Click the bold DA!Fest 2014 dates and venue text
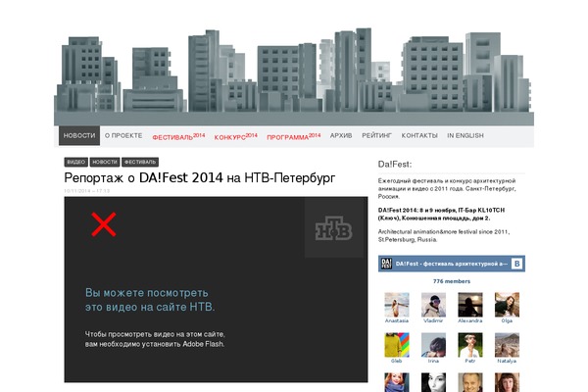Image resolution: width=588 pixels, height=392 pixels. tap(441, 215)
